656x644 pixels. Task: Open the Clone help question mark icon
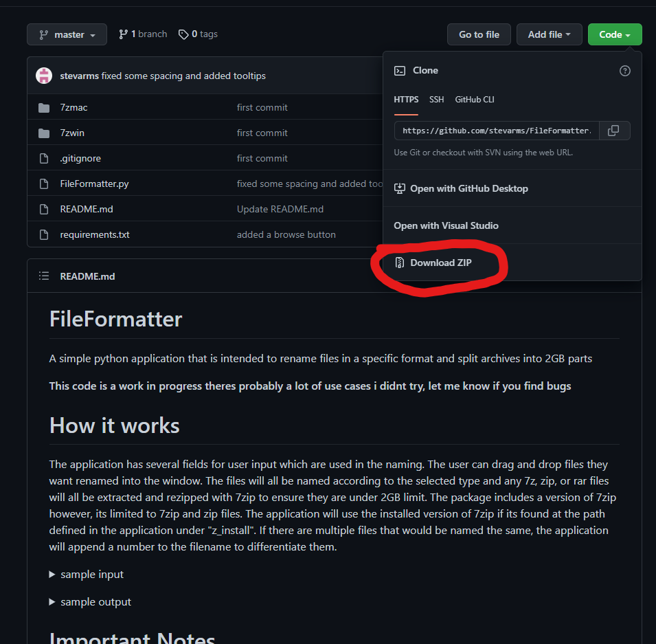(x=624, y=70)
